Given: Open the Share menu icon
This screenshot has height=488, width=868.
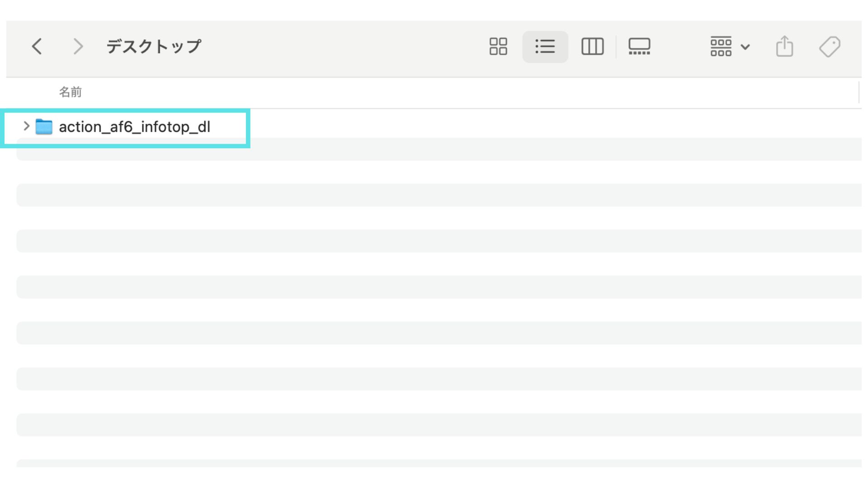Looking at the screenshot, I should coord(784,46).
